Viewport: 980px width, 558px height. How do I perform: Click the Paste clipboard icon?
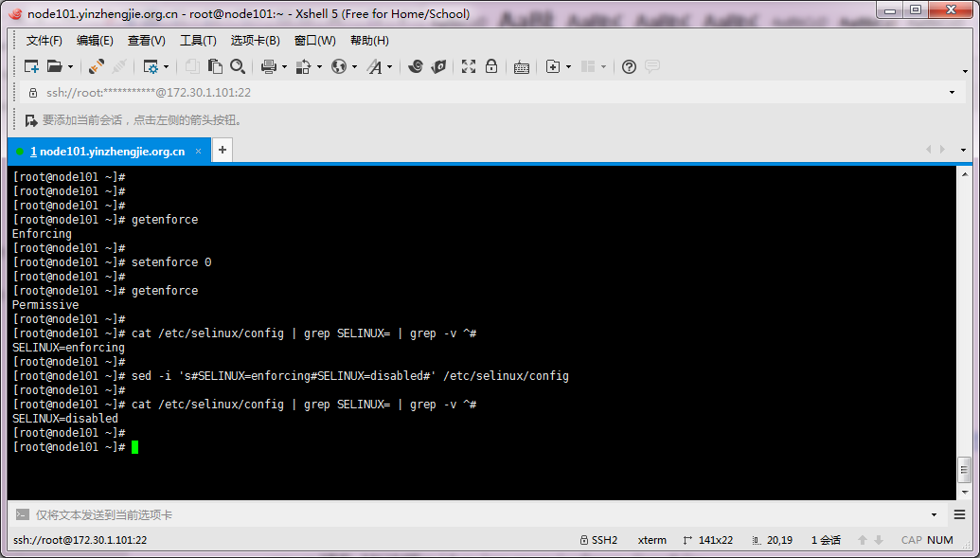pos(215,66)
